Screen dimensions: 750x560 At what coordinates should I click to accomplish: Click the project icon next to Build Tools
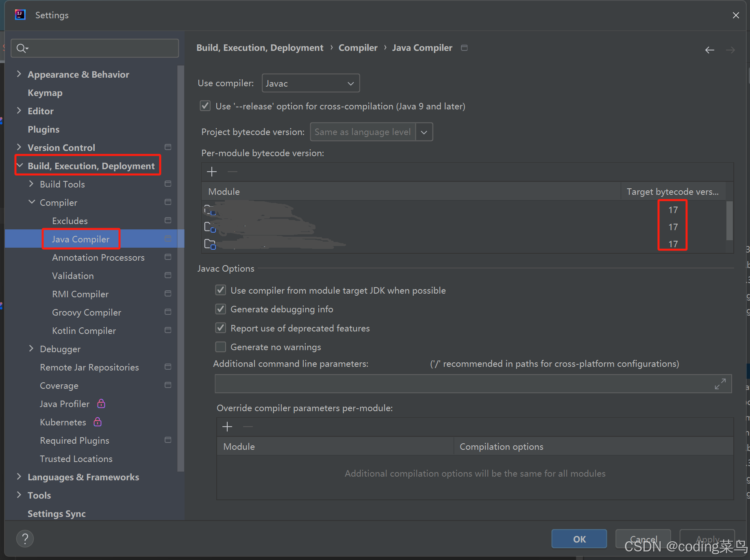(168, 183)
